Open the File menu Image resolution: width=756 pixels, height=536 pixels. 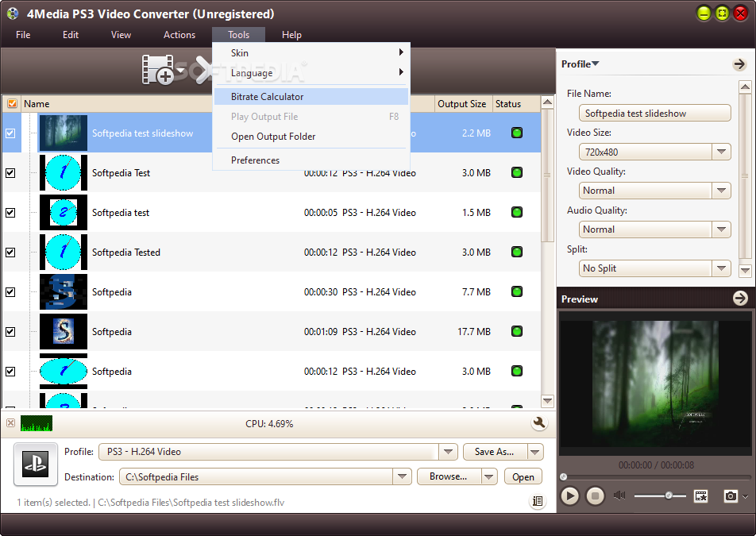click(x=23, y=35)
